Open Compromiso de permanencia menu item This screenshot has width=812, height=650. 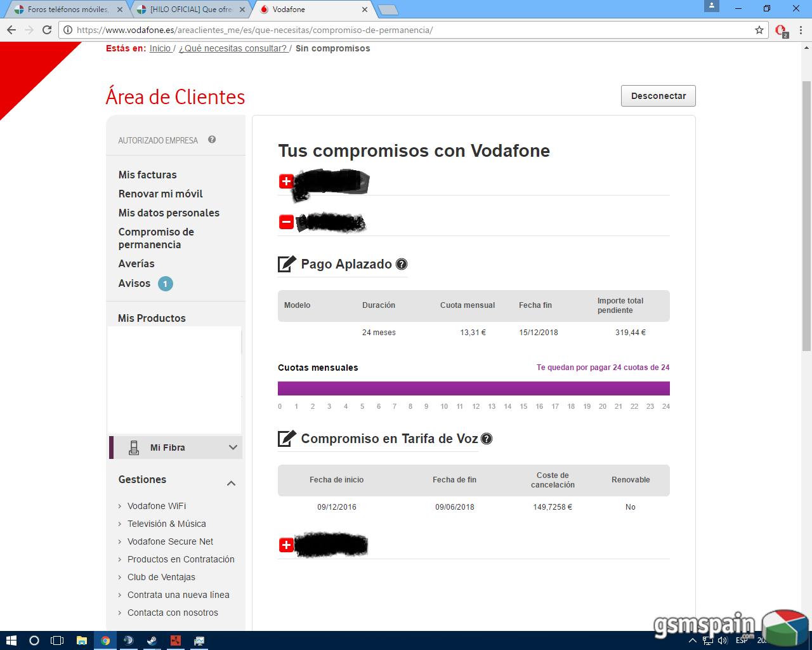click(x=156, y=238)
